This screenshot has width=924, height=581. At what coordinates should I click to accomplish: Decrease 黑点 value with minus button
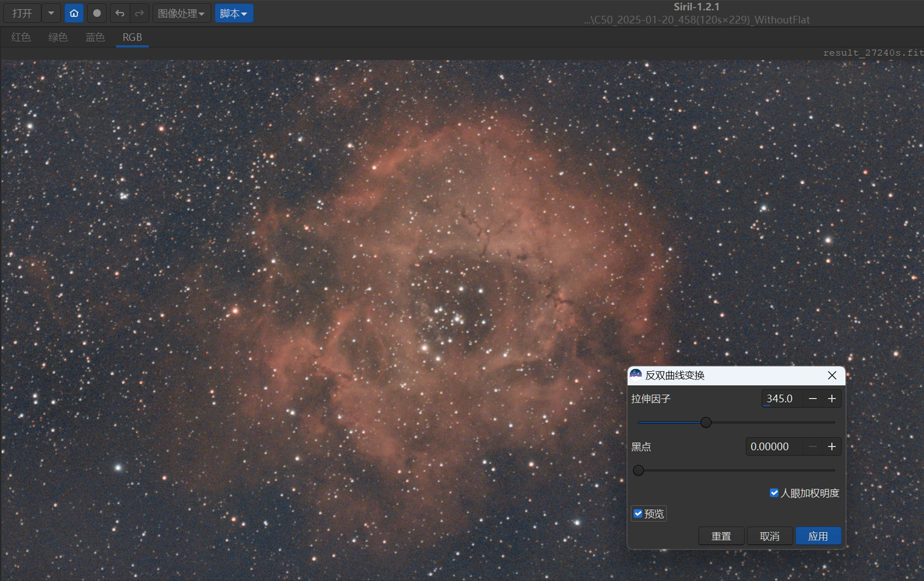[x=813, y=446]
